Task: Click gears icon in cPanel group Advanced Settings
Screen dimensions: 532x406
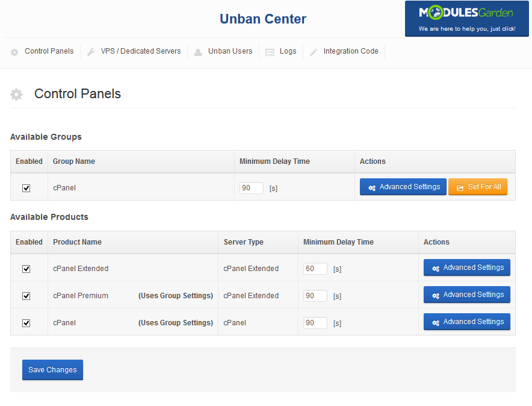Action: point(372,187)
